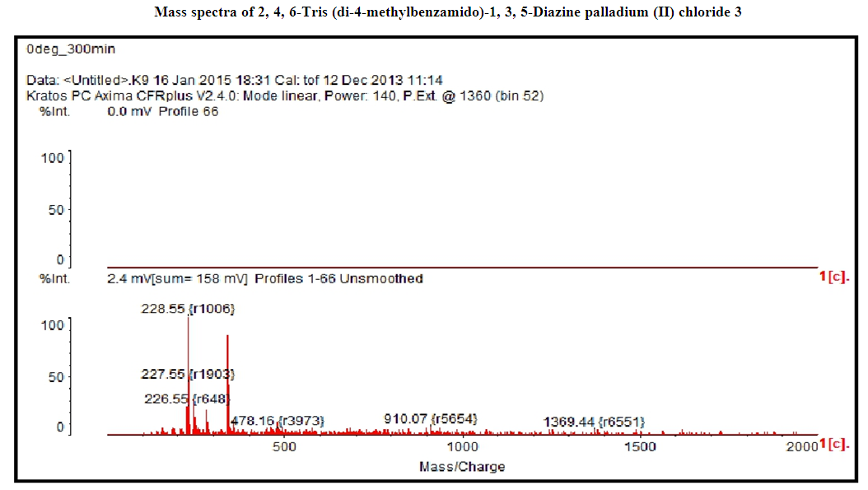Screen dimensions: 868x490
Task: Click the 'Profiles 1-66 Unsmoothed' label
Action: coord(338,278)
